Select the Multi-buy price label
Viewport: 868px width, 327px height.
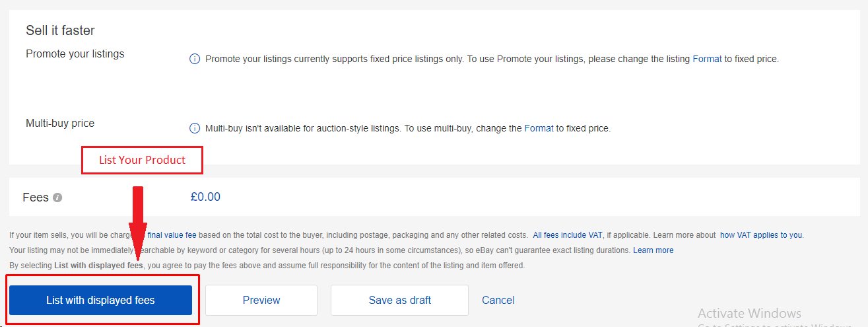coord(60,123)
